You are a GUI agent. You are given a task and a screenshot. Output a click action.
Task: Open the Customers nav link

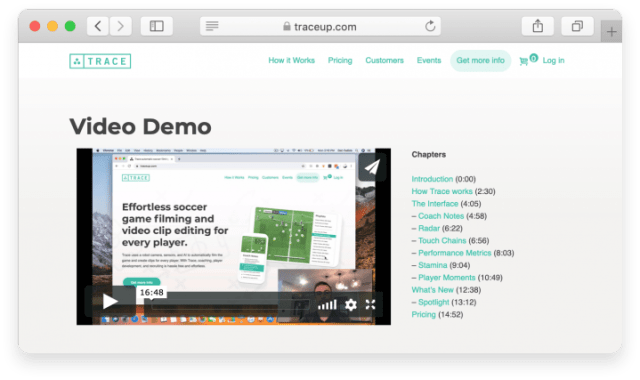[384, 60]
